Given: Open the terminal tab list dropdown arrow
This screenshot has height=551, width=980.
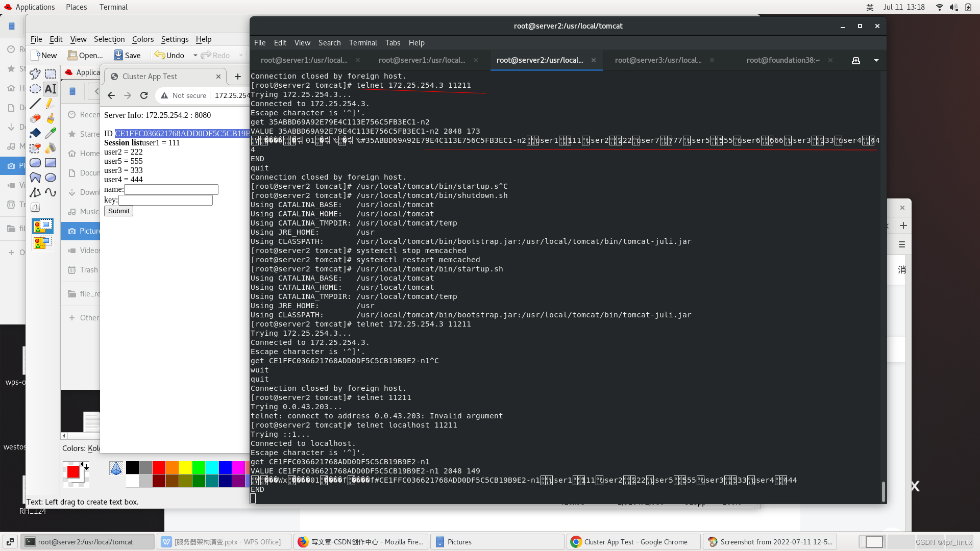Looking at the screenshot, I should [876, 60].
